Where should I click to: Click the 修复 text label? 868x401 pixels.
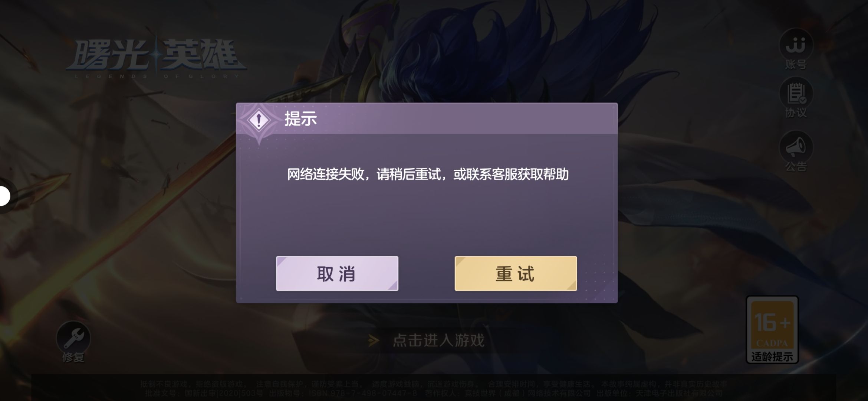tap(73, 358)
